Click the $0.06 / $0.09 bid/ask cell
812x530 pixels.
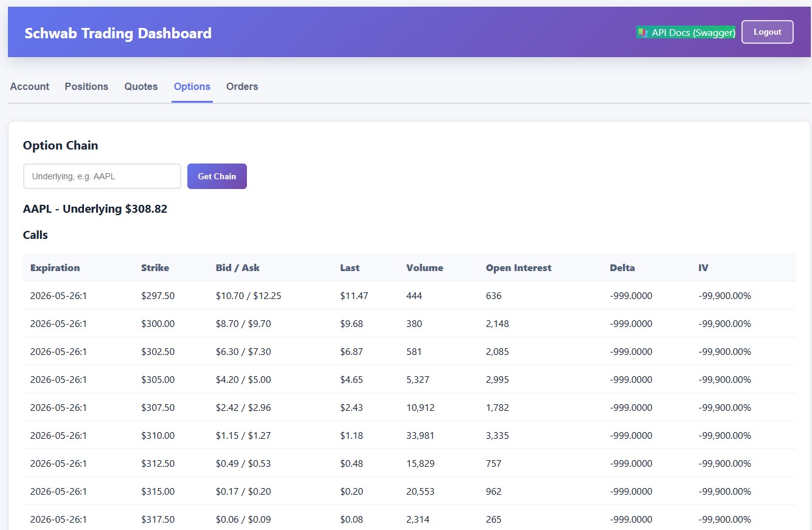point(243,520)
